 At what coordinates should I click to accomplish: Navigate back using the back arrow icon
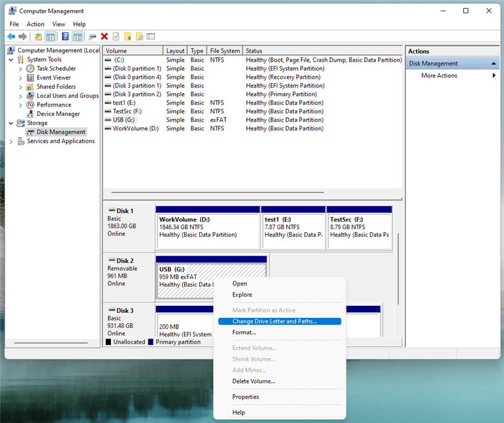click(x=11, y=36)
